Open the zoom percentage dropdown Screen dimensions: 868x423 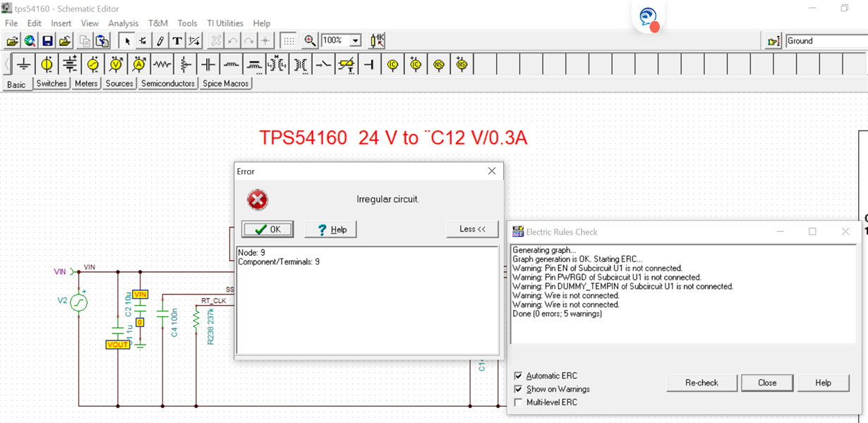pyautogui.click(x=356, y=41)
